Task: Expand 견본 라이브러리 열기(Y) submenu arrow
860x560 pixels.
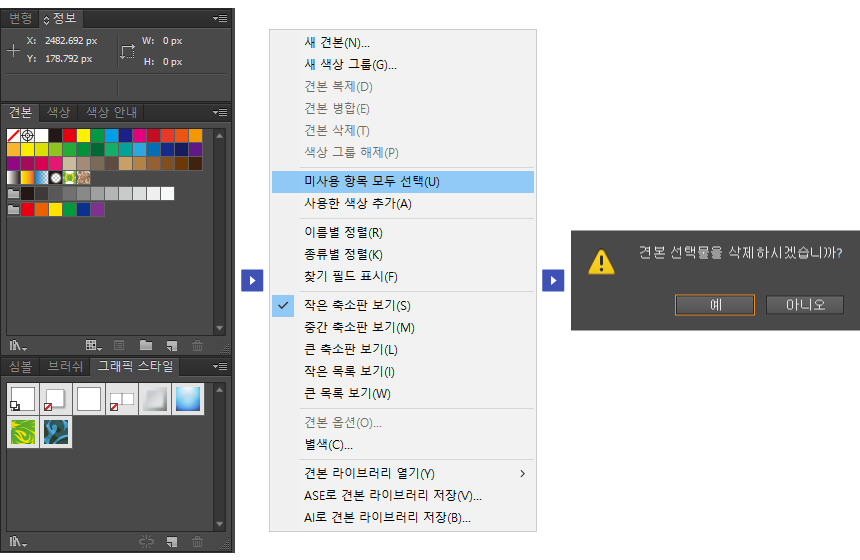Action: [x=523, y=473]
